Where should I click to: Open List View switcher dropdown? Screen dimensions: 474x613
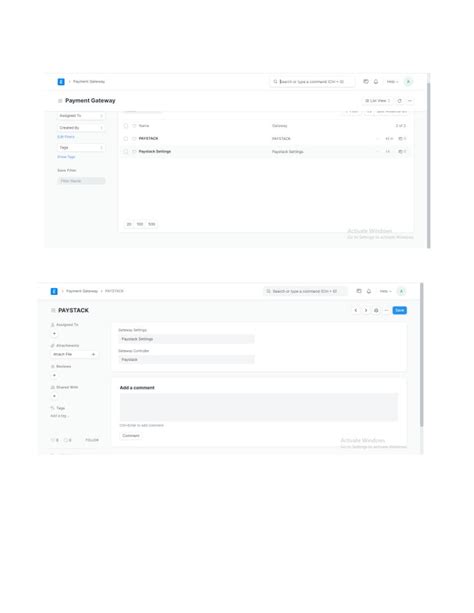pyautogui.click(x=377, y=101)
